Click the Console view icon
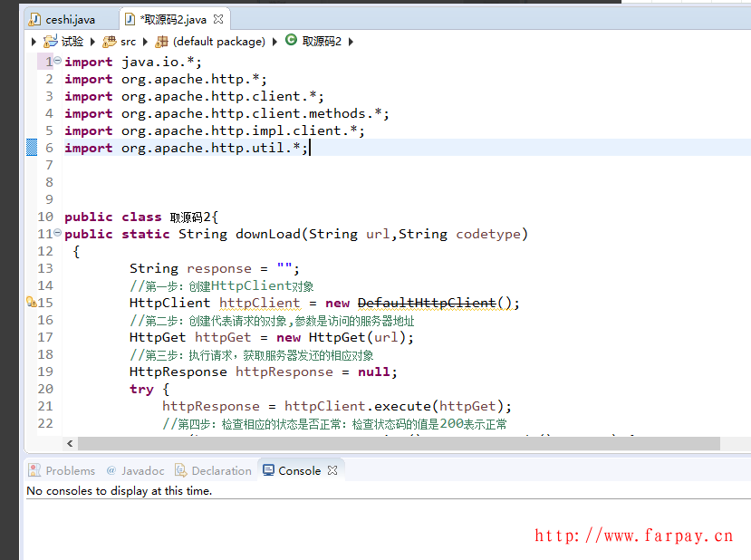751x560 pixels. (x=268, y=470)
